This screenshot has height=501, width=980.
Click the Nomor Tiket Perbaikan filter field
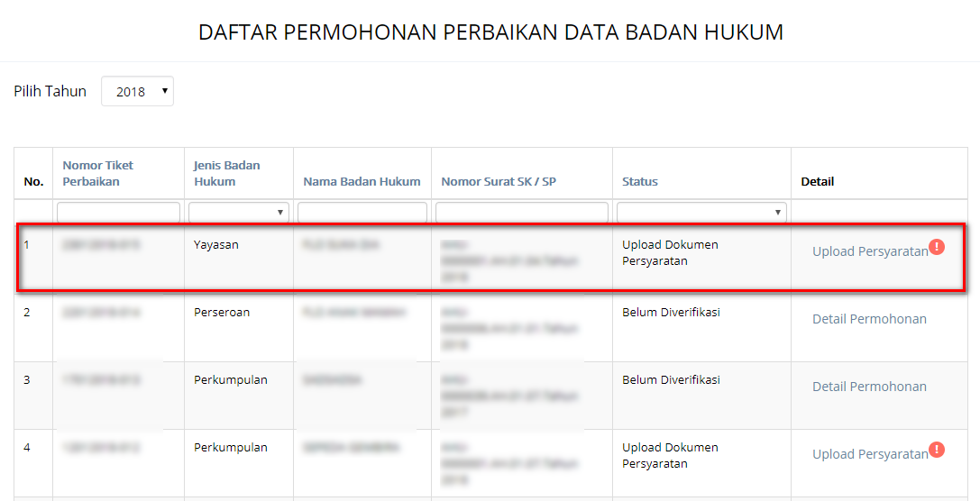tap(118, 213)
